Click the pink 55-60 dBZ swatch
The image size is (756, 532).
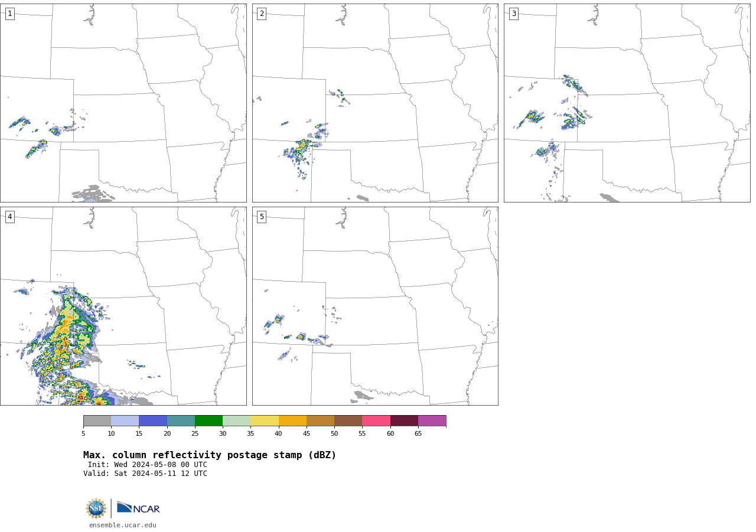tap(376, 421)
